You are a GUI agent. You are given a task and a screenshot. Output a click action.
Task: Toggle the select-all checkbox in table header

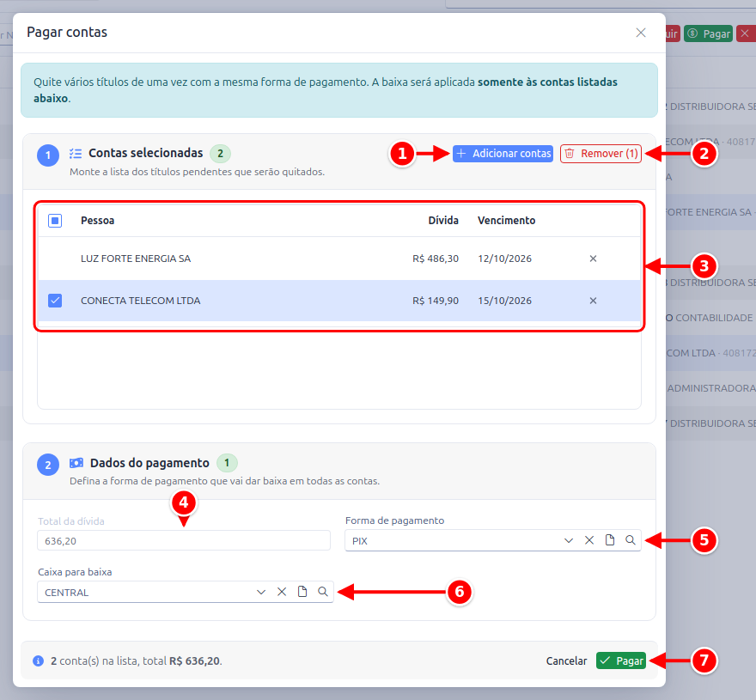point(55,221)
